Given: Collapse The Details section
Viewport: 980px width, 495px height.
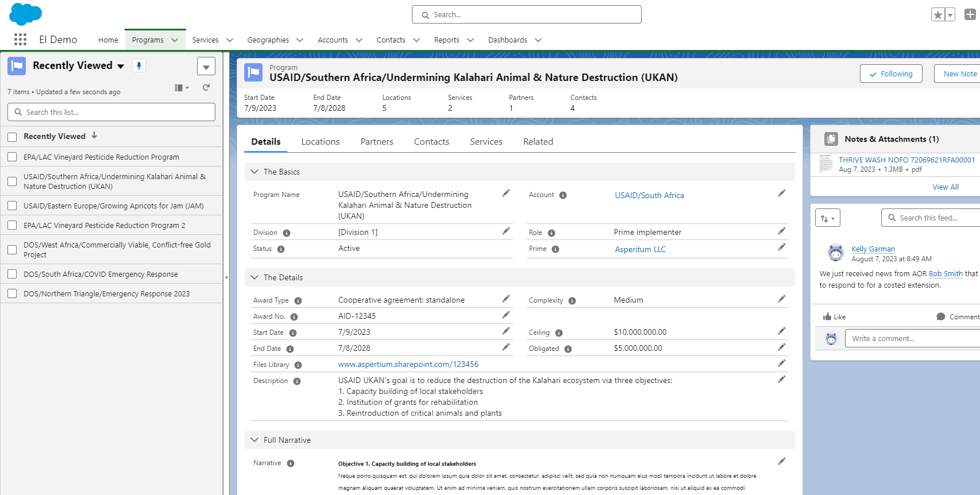Looking at the screenshot, I should pyautogui.click(x=254, y=277).
